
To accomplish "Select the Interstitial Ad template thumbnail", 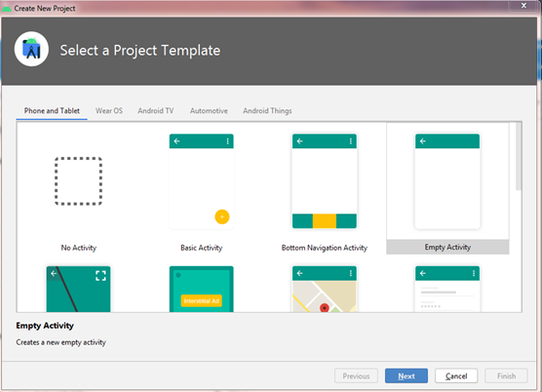I will (x=202, y=289).
